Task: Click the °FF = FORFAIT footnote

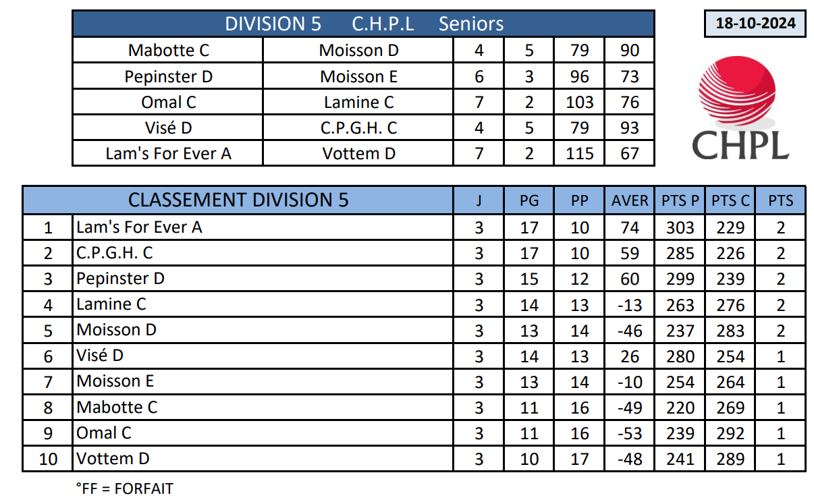Action: tap(124, 488)
